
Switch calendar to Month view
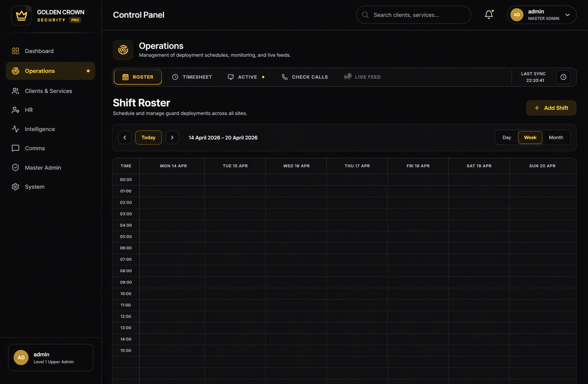pos(556,137)
